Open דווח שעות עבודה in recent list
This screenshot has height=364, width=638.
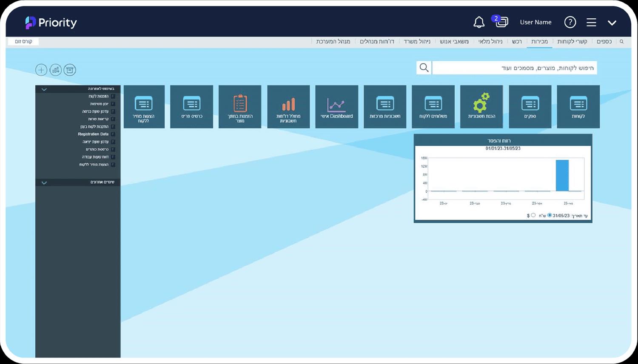click(x=95, y=157)
